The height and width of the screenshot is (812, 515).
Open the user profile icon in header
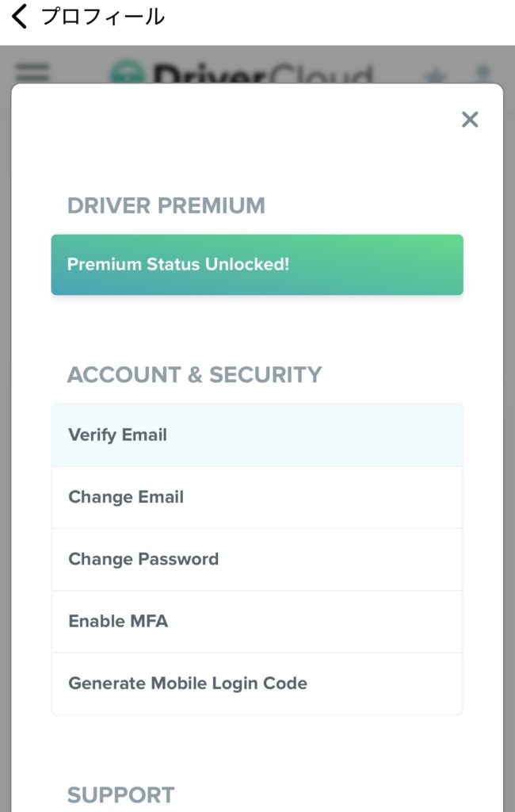[483, 74]
